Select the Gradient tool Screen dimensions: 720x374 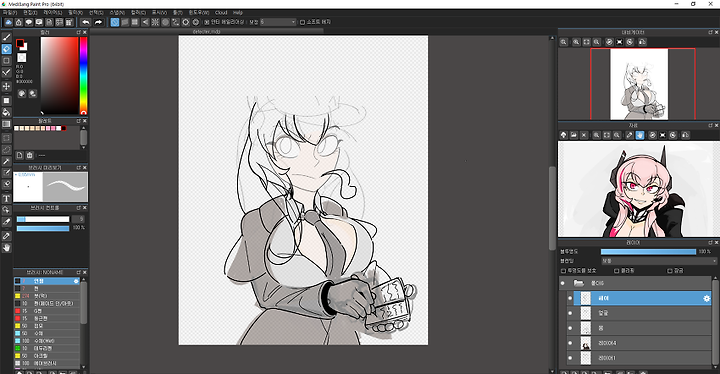(6, 124)
